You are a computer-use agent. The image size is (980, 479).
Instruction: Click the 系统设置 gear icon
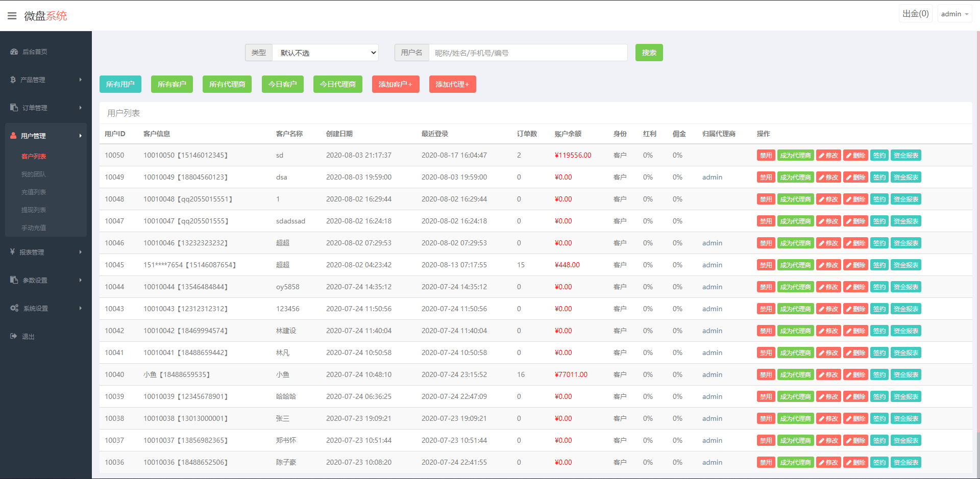pos(14,308)
